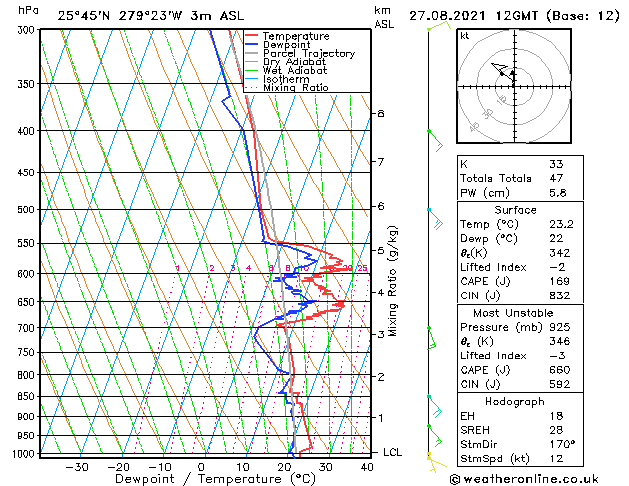Click the weatheronline.co.uk copyright link
Screen dimensions: 629x486
(x=524, y=479)
